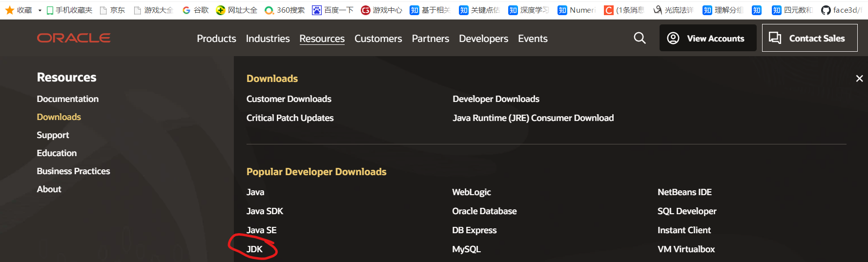Open the Developers menu

click(x=483, y=39)
